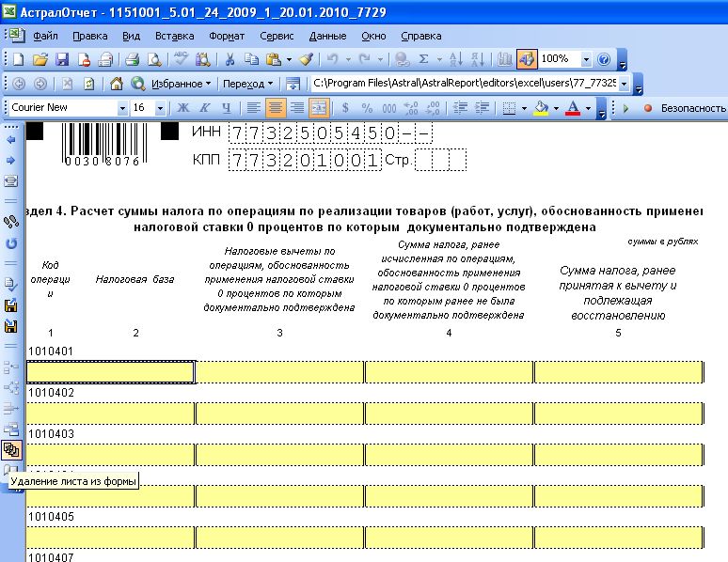Screen dimensions: 728x562
Task: Click the footprints icon in left sidebar
Action: (x=11, y=222)
